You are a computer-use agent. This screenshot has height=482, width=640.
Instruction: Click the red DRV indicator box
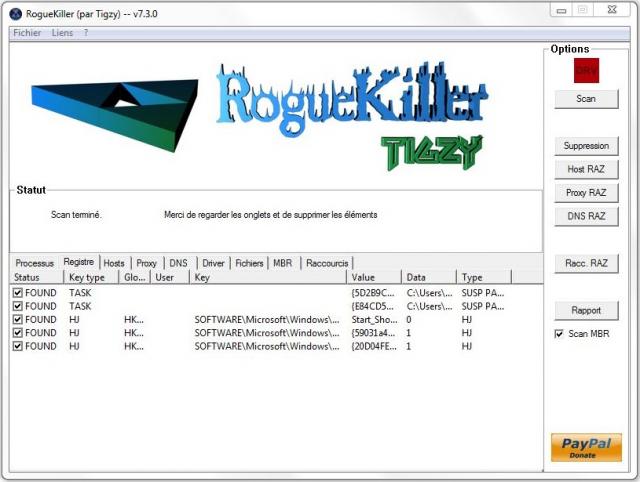click(587, 71)
